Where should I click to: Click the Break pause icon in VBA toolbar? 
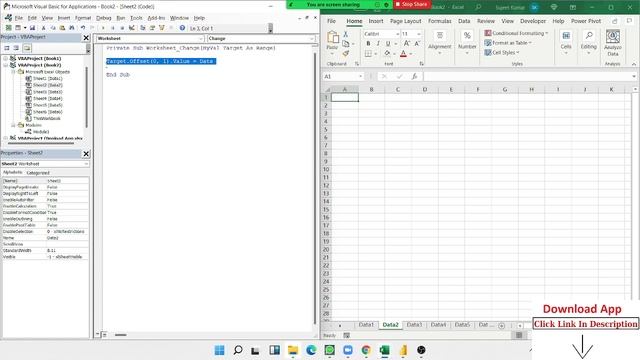pos(113,28)
